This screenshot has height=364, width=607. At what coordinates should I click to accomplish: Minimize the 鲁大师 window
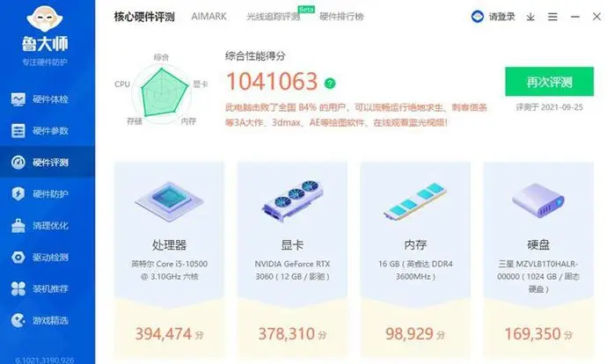click(x=574, y=17)
